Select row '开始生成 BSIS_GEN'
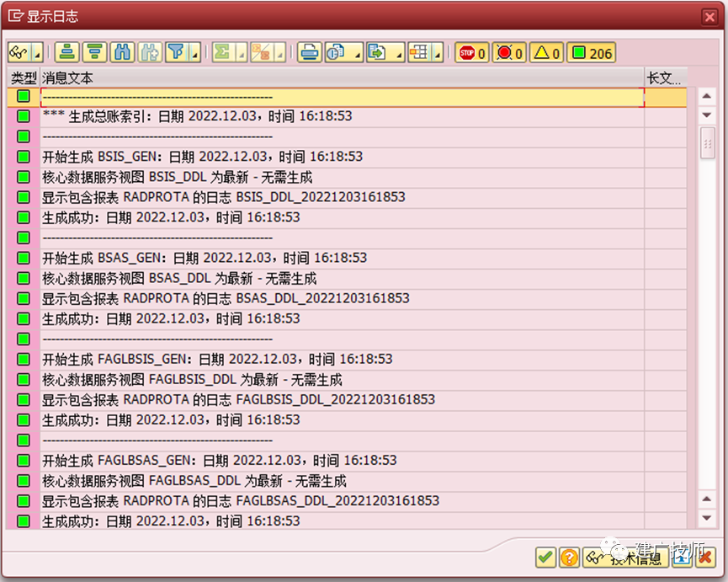Viewport: 728px width, 582px height. (347, 157)
